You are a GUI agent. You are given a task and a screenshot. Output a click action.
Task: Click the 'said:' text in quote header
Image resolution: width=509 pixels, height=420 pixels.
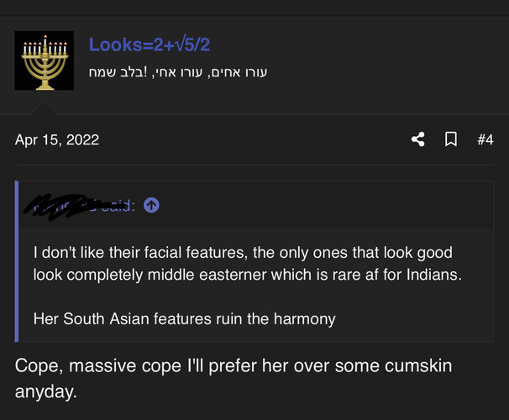coord(118,206)
